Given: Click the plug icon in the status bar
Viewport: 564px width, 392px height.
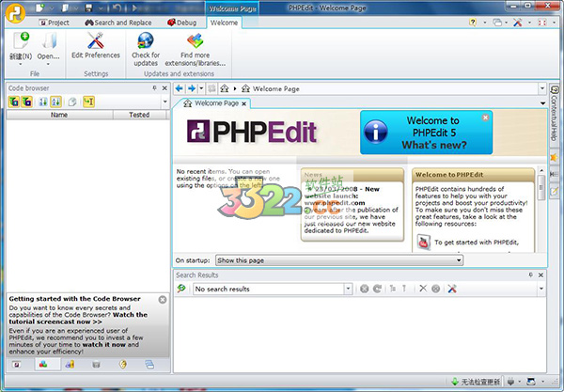Looking at the screenshot, I should [x=510, y=382].
